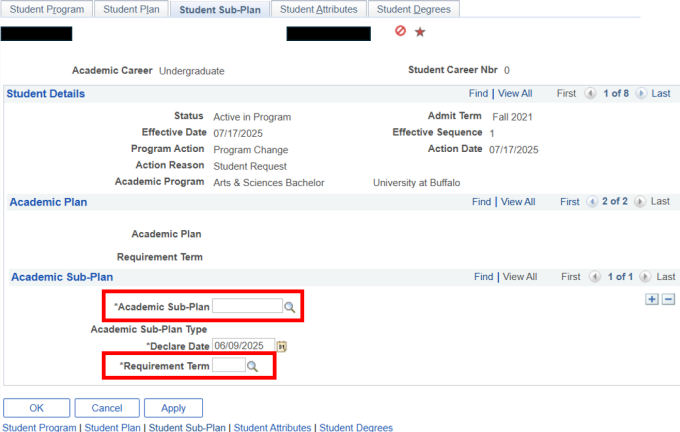Viewport: 680px width, 432px height.
Task: Add a new sub-plan row with plus icon
Action: [652, 299]
